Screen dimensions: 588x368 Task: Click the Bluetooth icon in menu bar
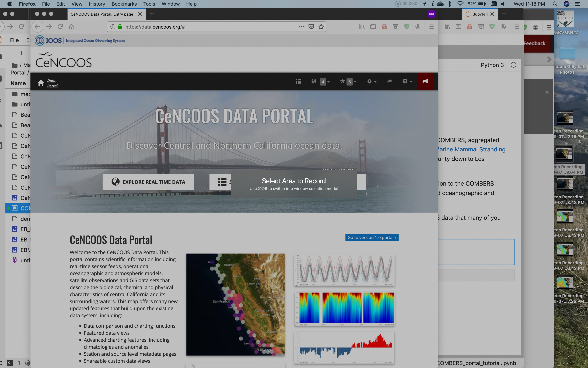[450, 4]
